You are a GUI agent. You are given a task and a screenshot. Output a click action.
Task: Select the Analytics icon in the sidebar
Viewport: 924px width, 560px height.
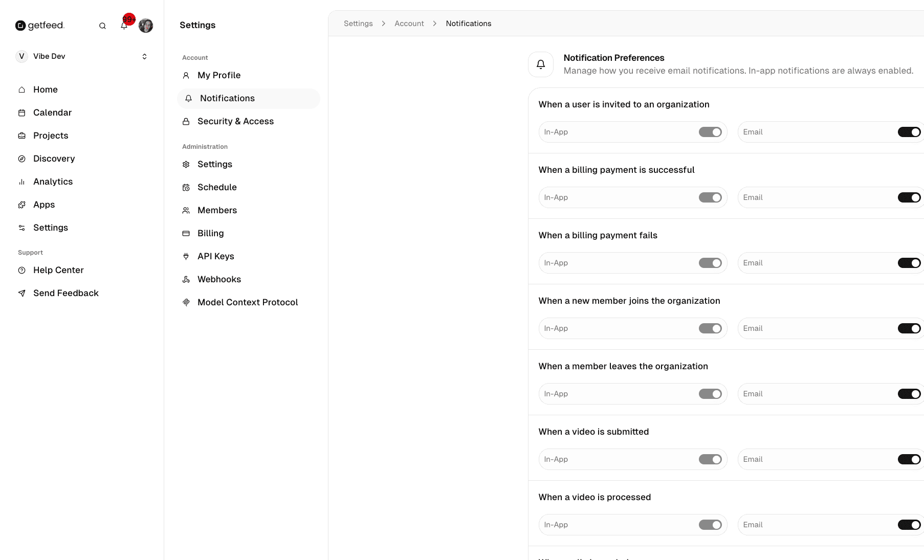click(21, 182)
